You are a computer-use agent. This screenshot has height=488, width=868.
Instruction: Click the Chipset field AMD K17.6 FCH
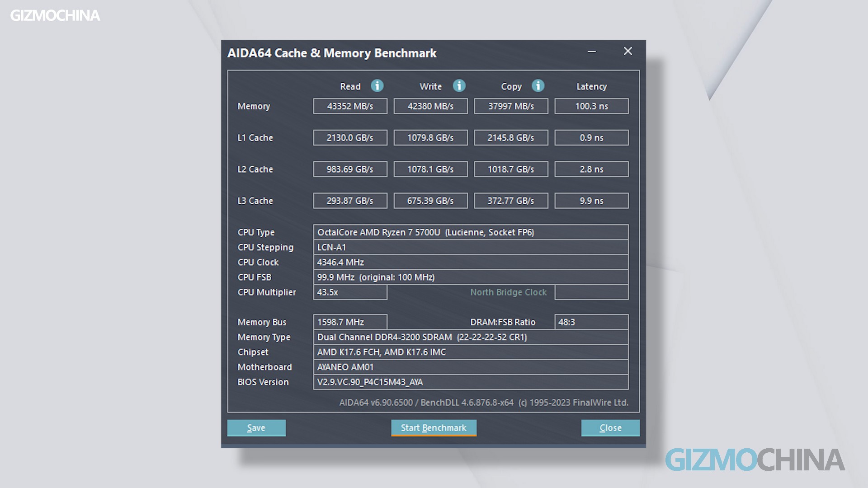pyautogui.click(x=471, y=352)
